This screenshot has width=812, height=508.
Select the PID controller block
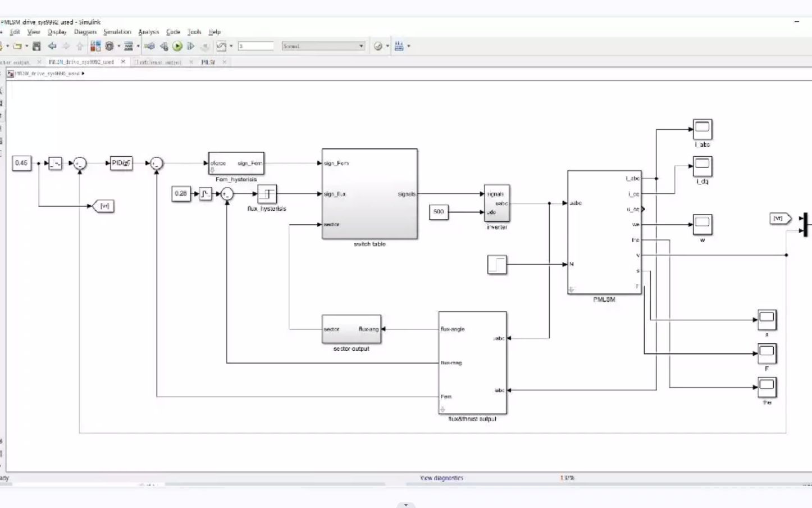point(121,164)
